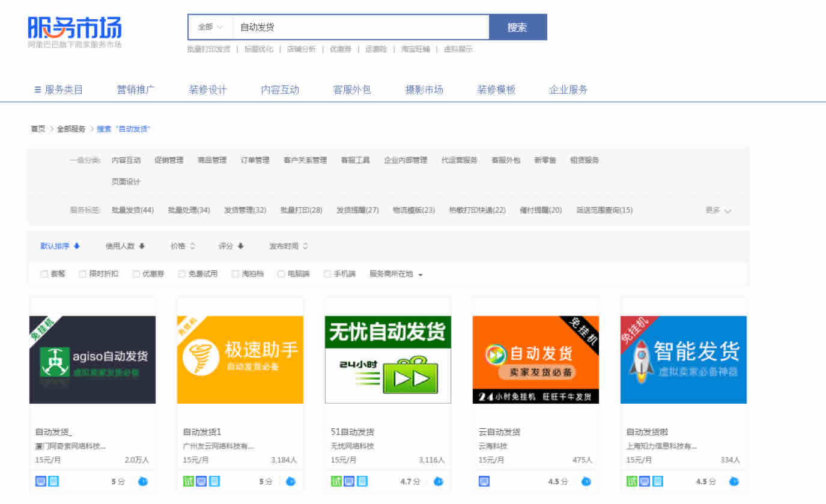826x504 pixels.
Task: Click the PC client icon on 云自动发货 card
Action: click(x=484, y=481)
